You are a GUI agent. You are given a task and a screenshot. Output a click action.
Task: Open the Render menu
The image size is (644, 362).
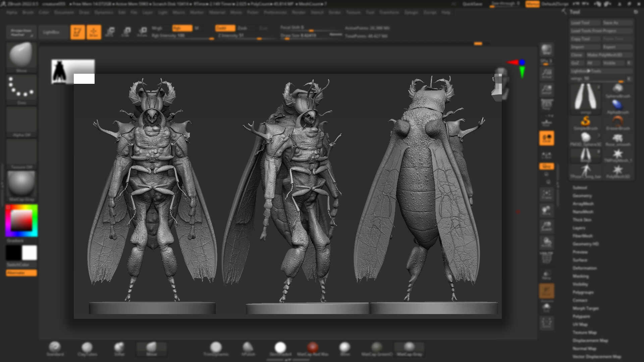click(x=299, y=12)
